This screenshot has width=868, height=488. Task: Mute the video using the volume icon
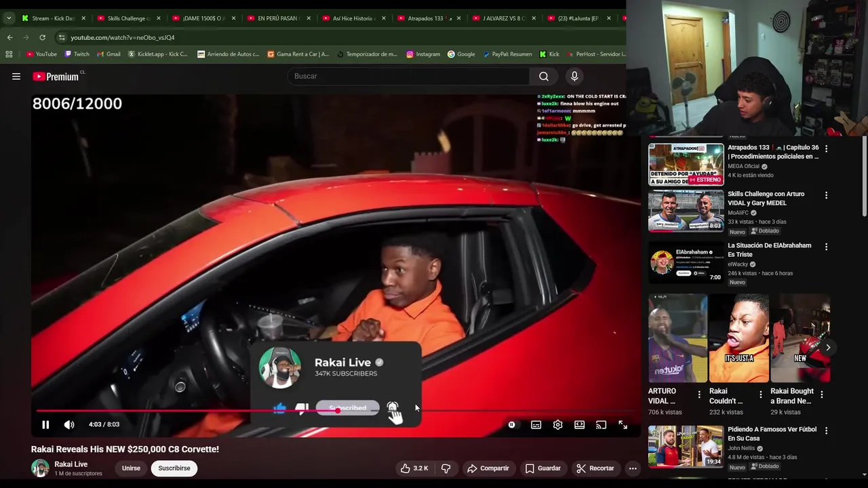coord(69,425)
